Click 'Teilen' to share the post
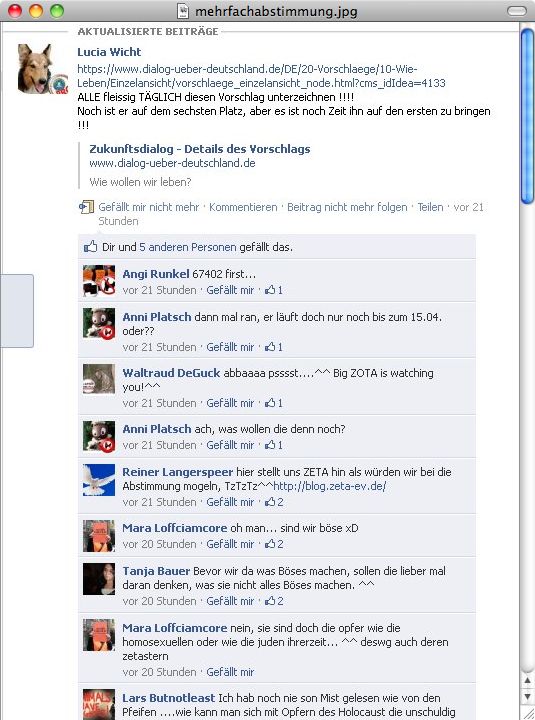Image resolution: width=535 pixels, height=720 pixels. click(430, 207)
